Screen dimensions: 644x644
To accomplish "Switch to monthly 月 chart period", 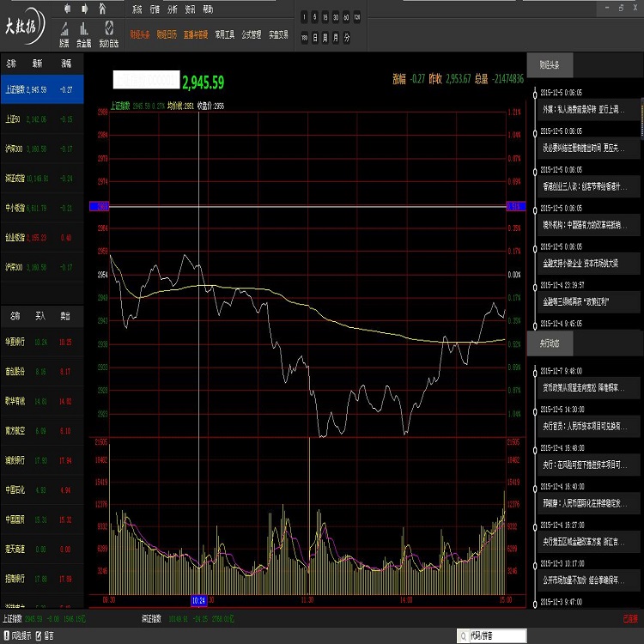I will [x=336, y=38].
